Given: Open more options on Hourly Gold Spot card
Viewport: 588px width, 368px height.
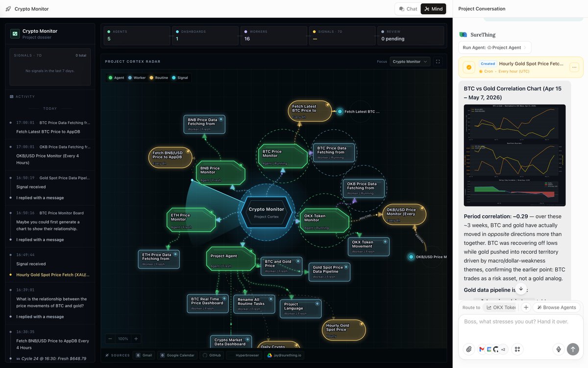Looking at the screenshot, I should (574, 67).
